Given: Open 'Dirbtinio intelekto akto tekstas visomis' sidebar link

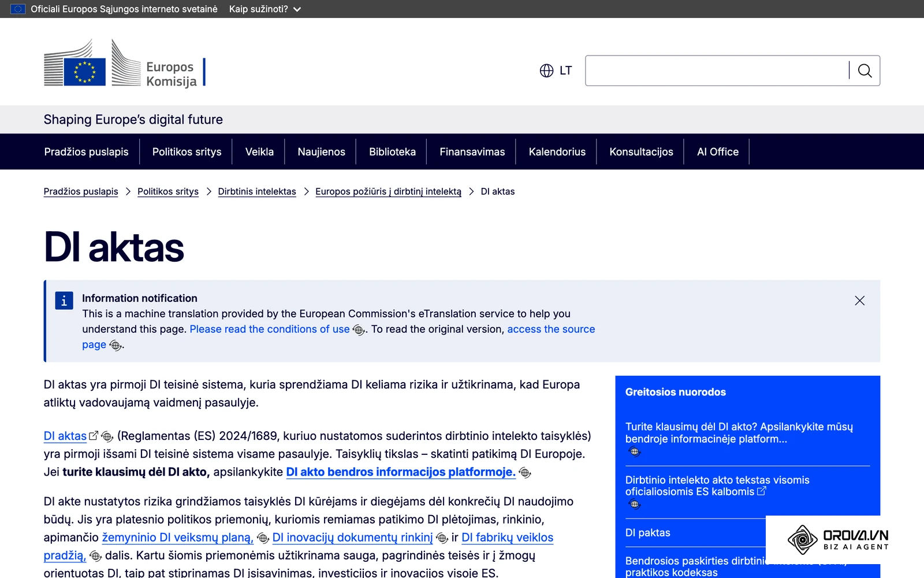Looking at the screenshot, I should click(717, 486).
